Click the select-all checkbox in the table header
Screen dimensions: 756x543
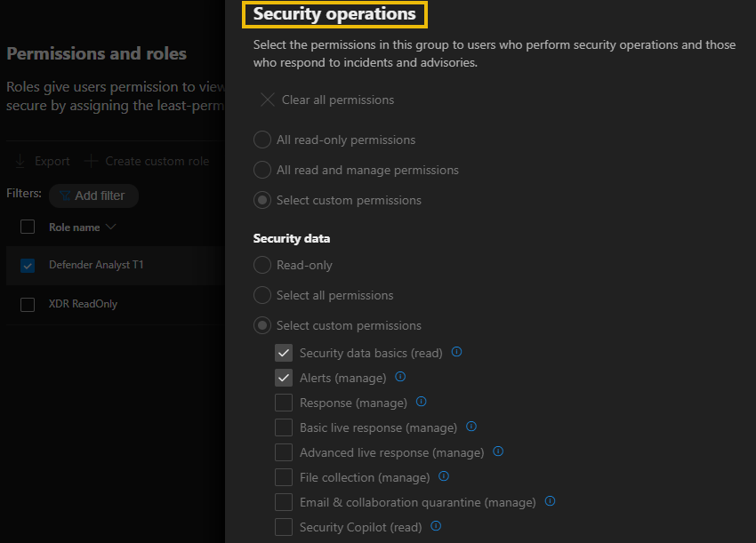coord(27,227)
